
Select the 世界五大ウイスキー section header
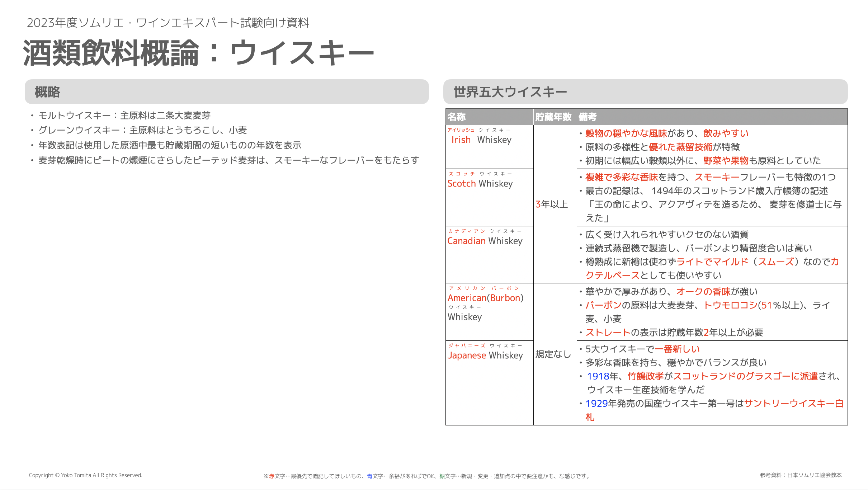645,92
